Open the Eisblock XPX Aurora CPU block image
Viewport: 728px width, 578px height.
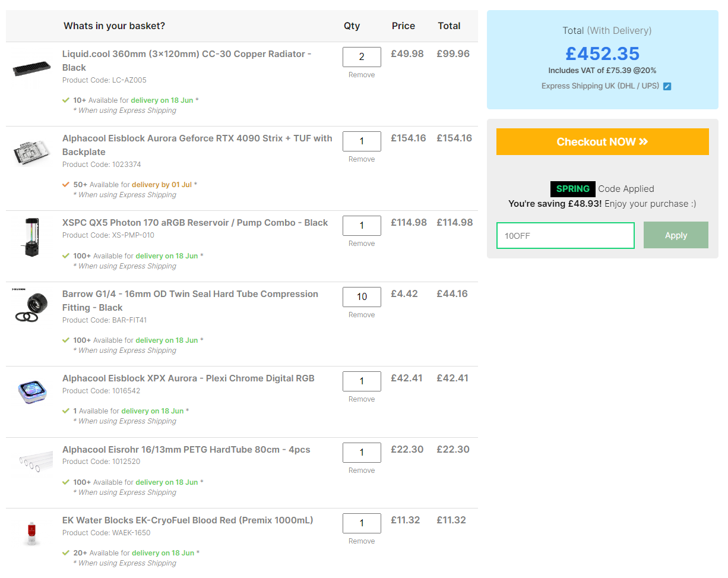click(32, 391)
